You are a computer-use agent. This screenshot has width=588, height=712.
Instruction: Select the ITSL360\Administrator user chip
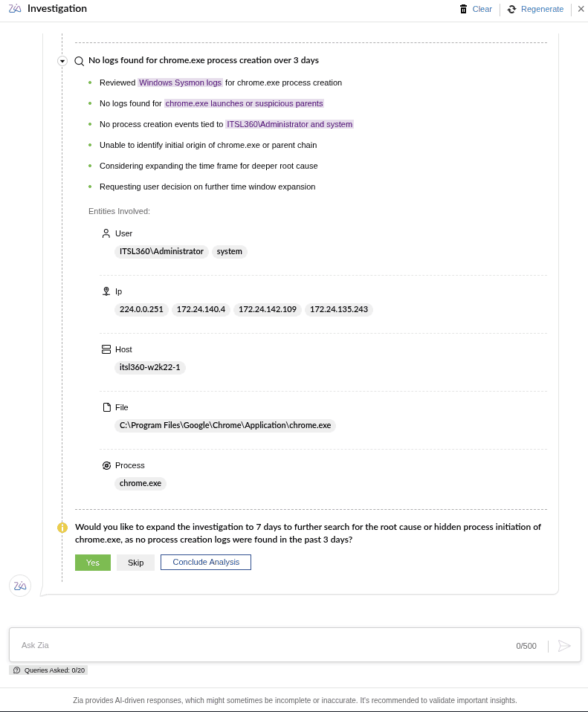161,251
